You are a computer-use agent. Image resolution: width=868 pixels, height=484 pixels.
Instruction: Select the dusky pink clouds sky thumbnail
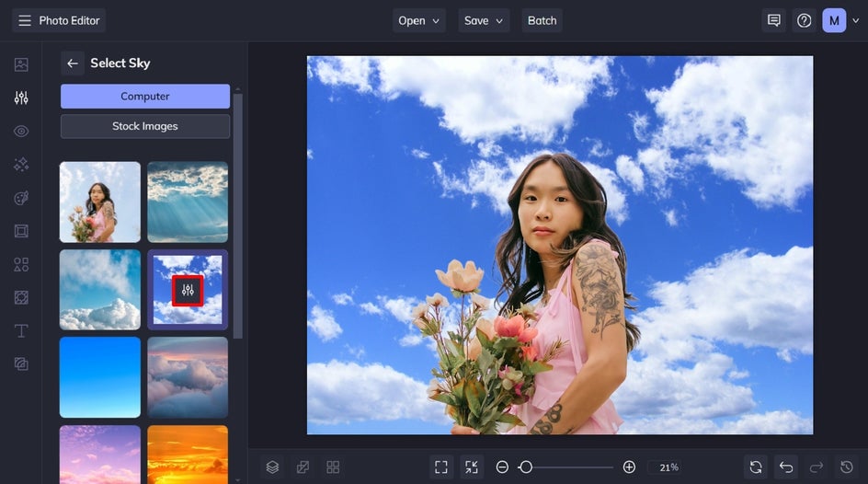(188, 377)
